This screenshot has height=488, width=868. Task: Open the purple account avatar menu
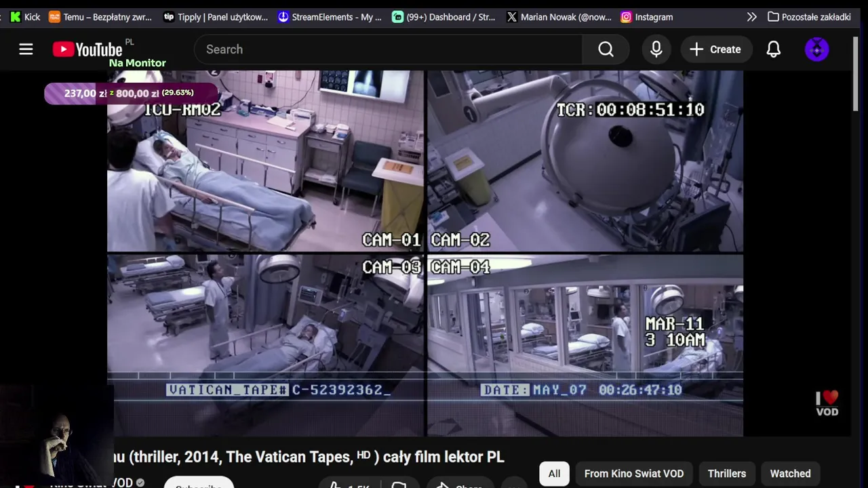pos(816,49)
